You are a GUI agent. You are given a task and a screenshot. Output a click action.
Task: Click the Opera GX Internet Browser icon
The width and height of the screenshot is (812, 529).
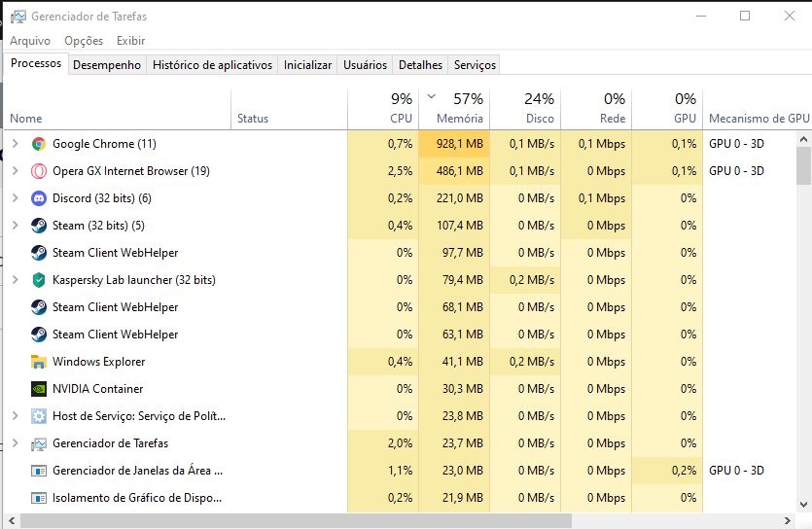(x=38, y=171)
